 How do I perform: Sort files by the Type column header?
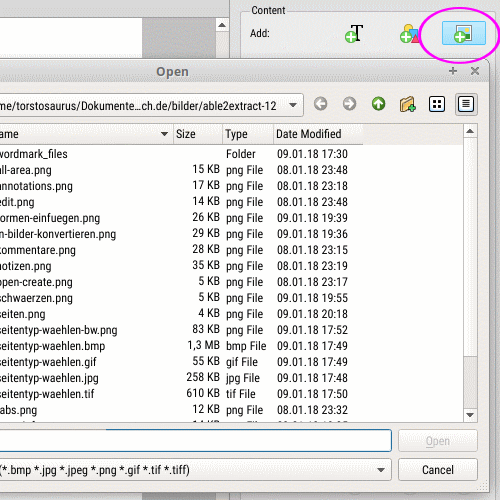(248, 134)
